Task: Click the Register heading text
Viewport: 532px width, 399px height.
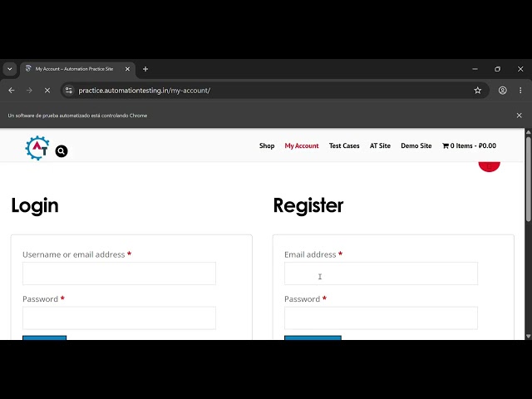Action: click(x=308, y=205)
